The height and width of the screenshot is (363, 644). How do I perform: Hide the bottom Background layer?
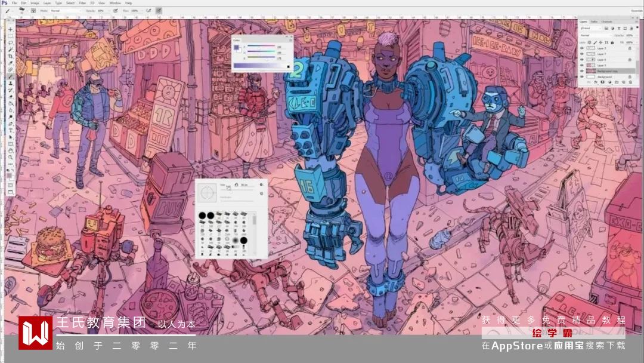click(x=582, y=77)
